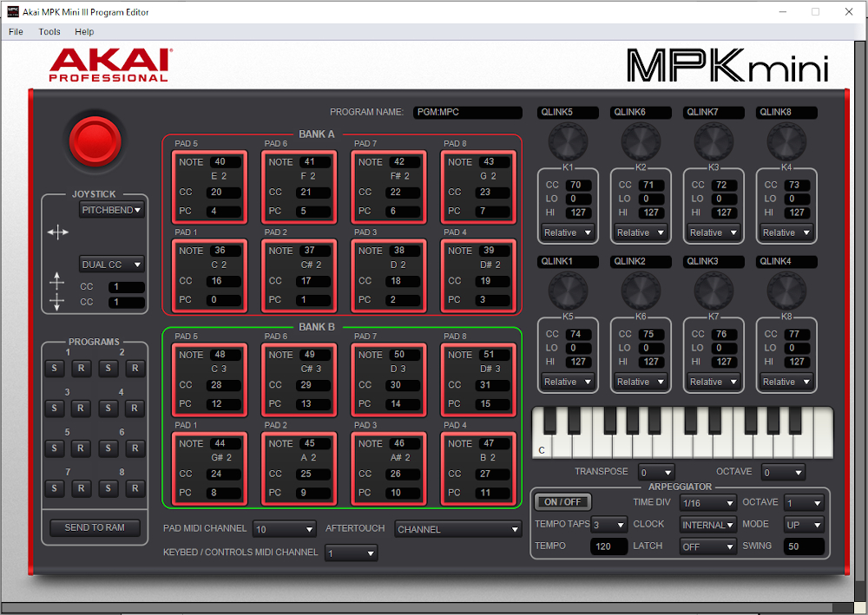
Task: Click the Akai app icon in title bar
Action: (13, 11)
